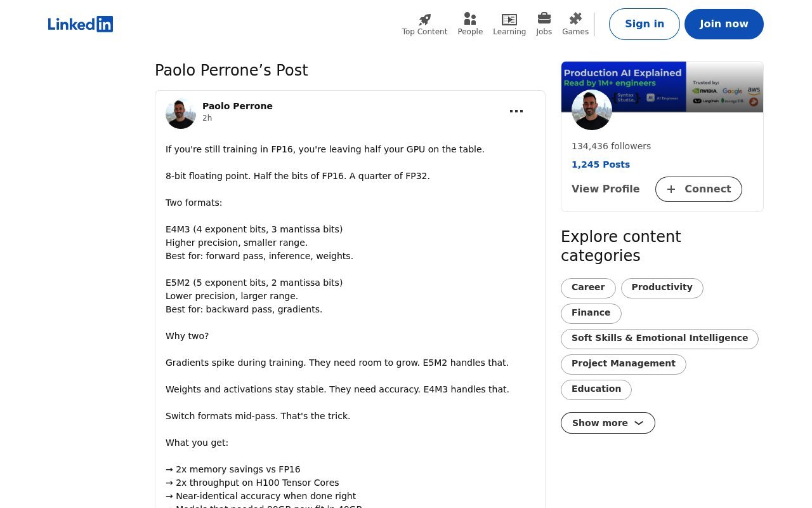
Task: Click the View Profile link
Action: (605, 189)
